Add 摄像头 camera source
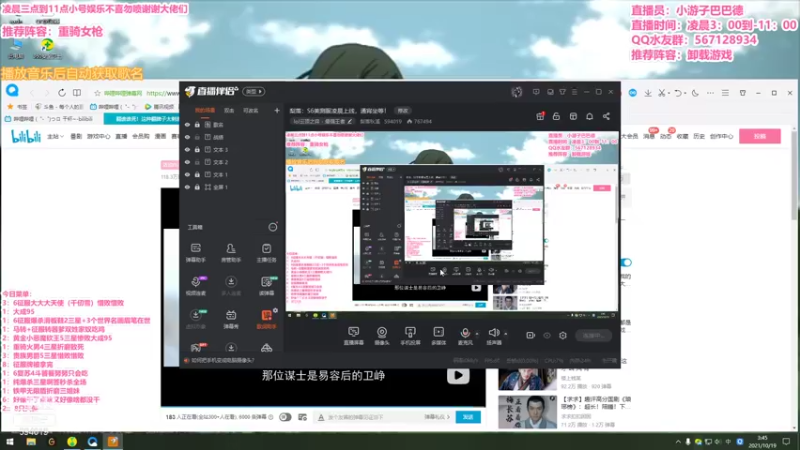This screenshot has width=800, height=450. tap(382, 336)
